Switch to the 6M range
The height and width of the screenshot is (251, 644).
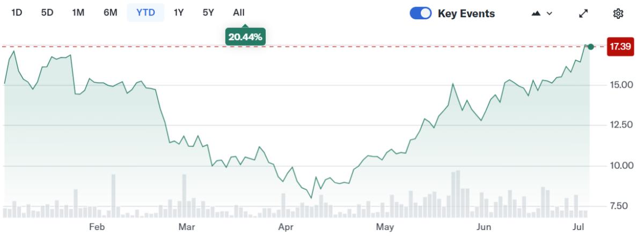[x=110, y=12]
